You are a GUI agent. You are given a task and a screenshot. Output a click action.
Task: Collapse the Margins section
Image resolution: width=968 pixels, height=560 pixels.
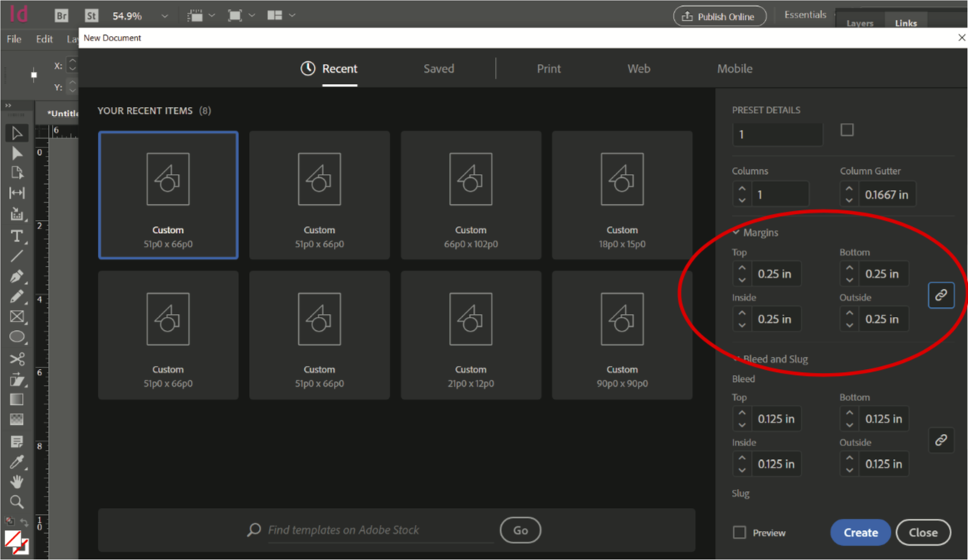737,232
